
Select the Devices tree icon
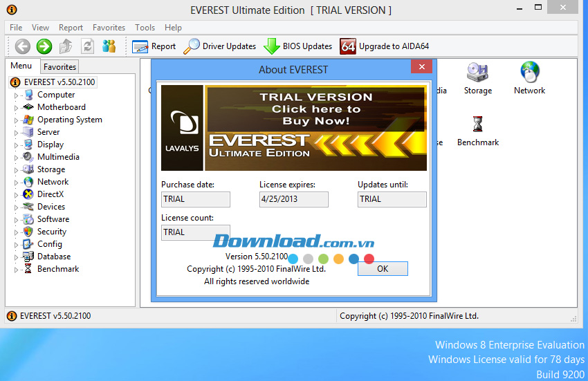(28, 207)
